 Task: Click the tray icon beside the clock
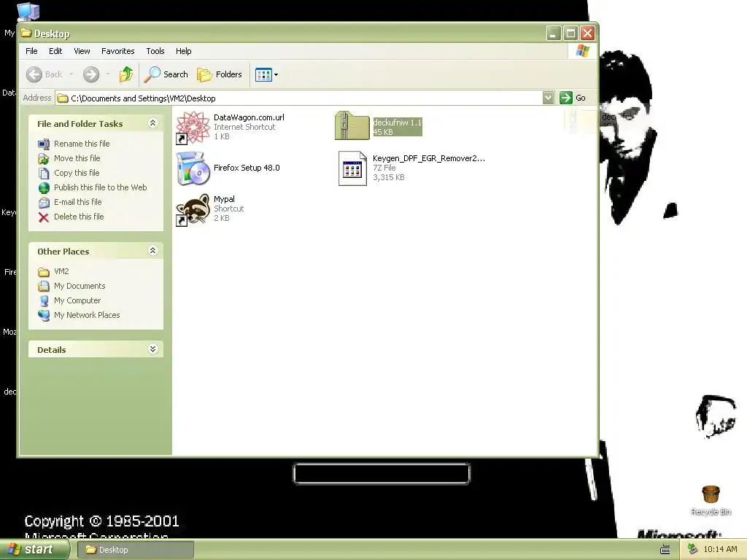click(693, 549)
